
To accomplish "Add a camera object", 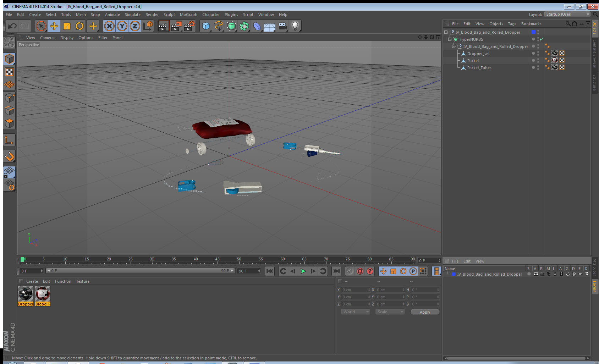I will [x=282, y=26].
